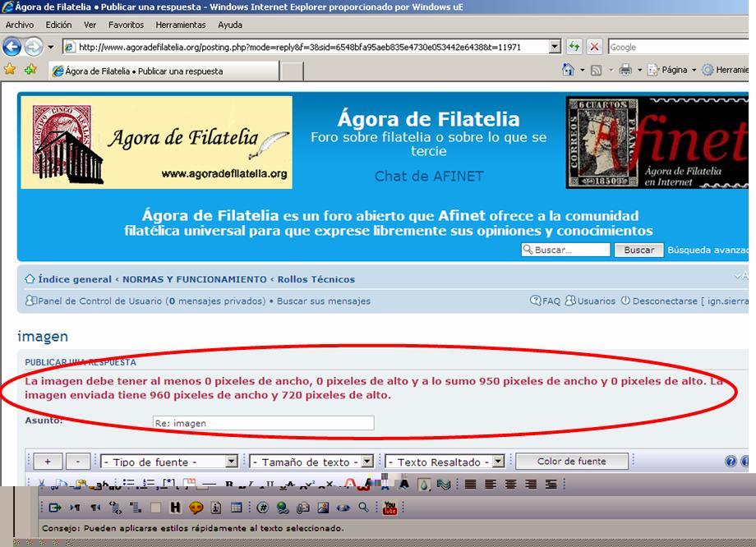Click the bold H heading icon
Image resolution: width=756 pixels, height=547 pixels.
point(175,508)
